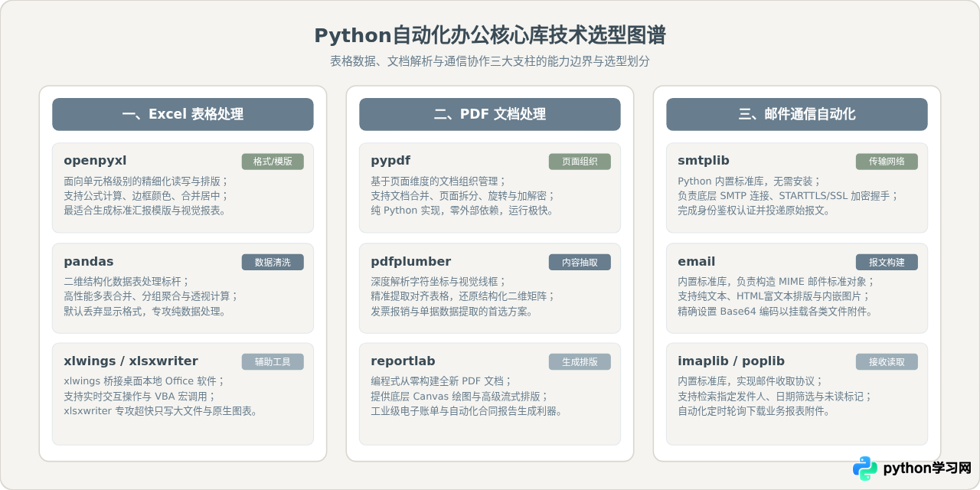This screenshot has height=490, width=980.
Task: Click the imaplib / poplib title
Action: (x=731, y=361)
